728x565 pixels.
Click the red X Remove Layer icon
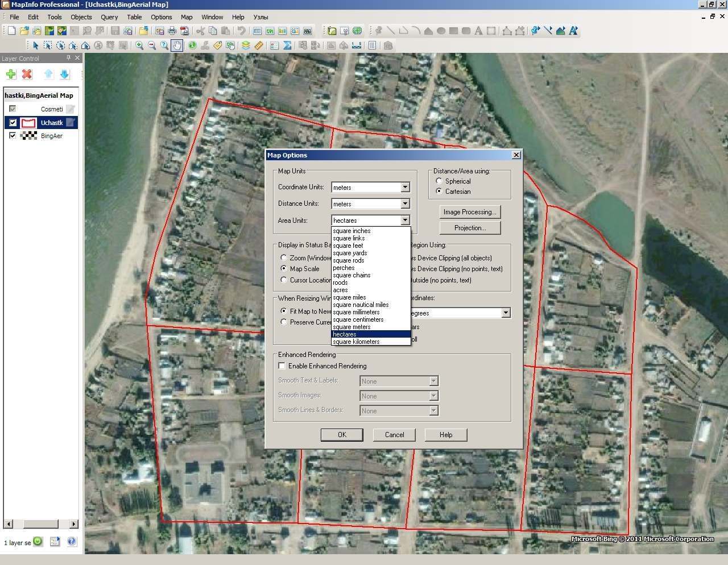point(27,74)
